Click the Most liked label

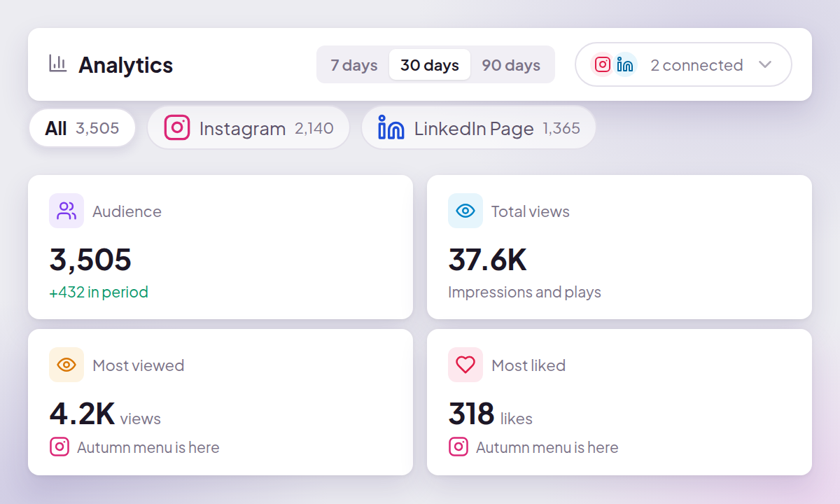(528, 365)
